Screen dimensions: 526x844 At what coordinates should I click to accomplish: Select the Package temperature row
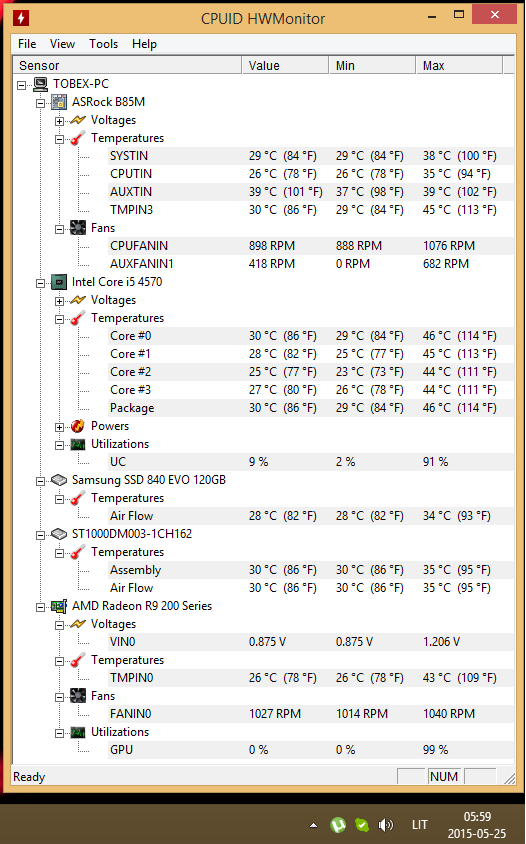[x=310, y=408]
